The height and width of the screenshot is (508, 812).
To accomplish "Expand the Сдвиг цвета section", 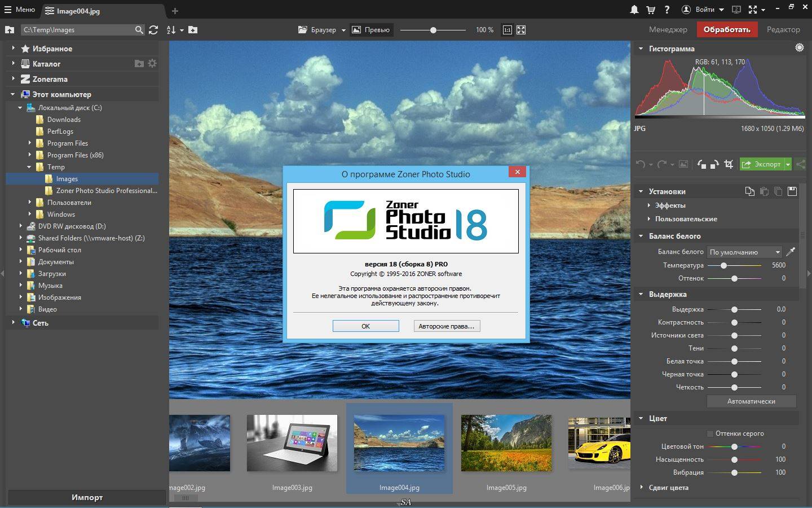I will click(x=641, y=487).
